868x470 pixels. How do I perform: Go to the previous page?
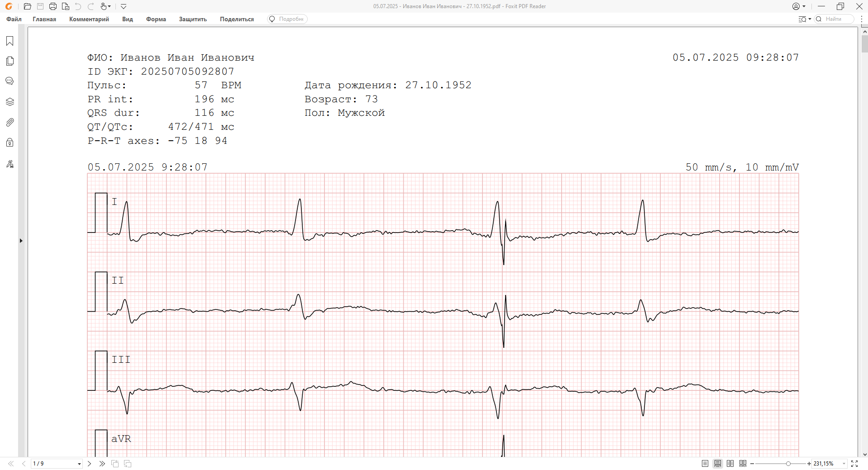click(x=24, y=464)
